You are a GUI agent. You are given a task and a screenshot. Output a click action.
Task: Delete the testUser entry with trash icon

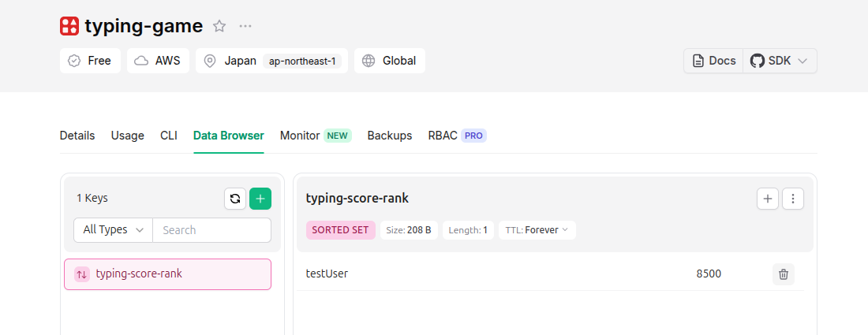click(x=784, y=274)
